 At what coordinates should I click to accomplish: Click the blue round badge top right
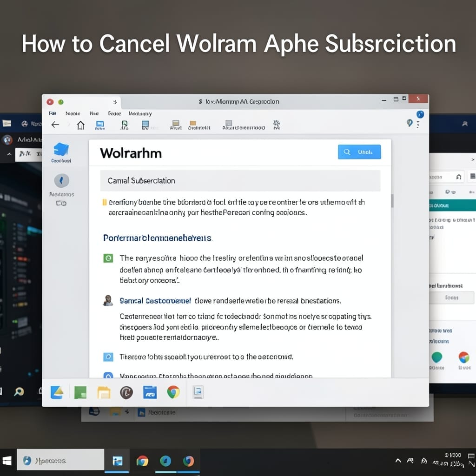tap(420, 114)
